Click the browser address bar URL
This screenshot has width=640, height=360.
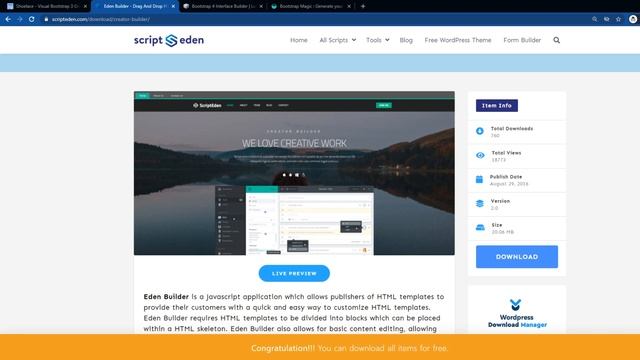[x=101, y=19]
